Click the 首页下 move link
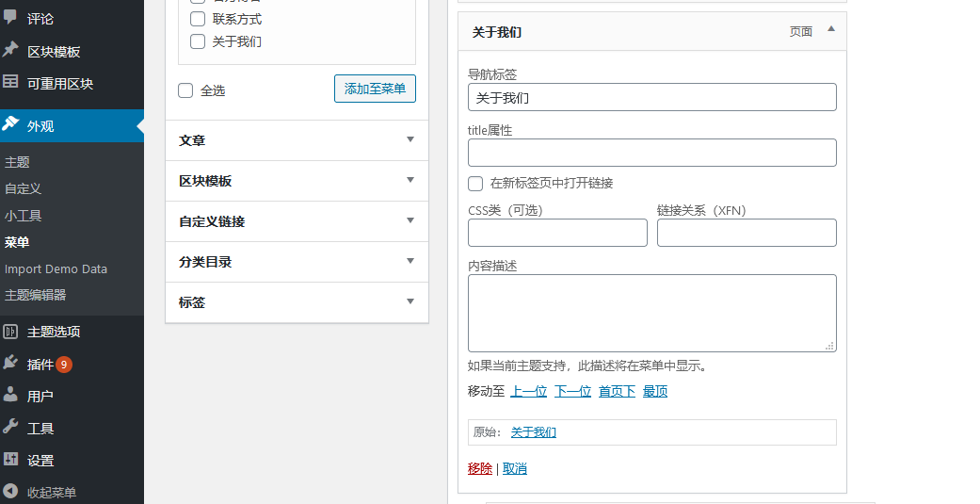980x504 pixels. [617, 392]
